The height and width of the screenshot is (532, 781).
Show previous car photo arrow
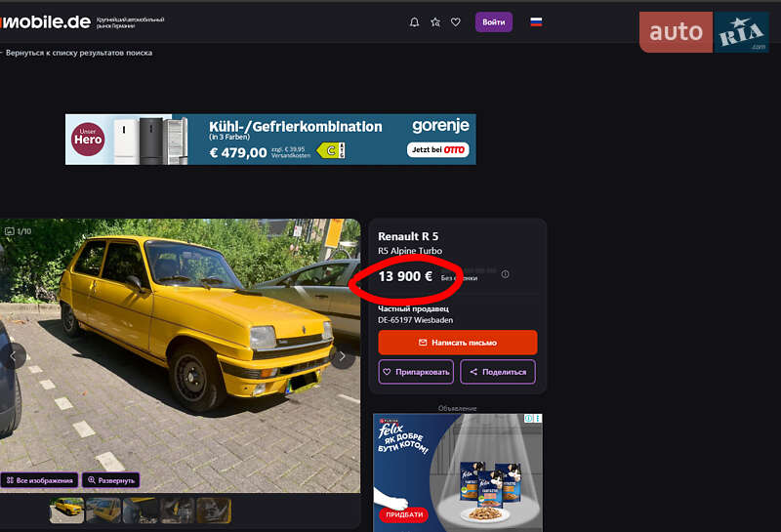click(x=14, y=356)
